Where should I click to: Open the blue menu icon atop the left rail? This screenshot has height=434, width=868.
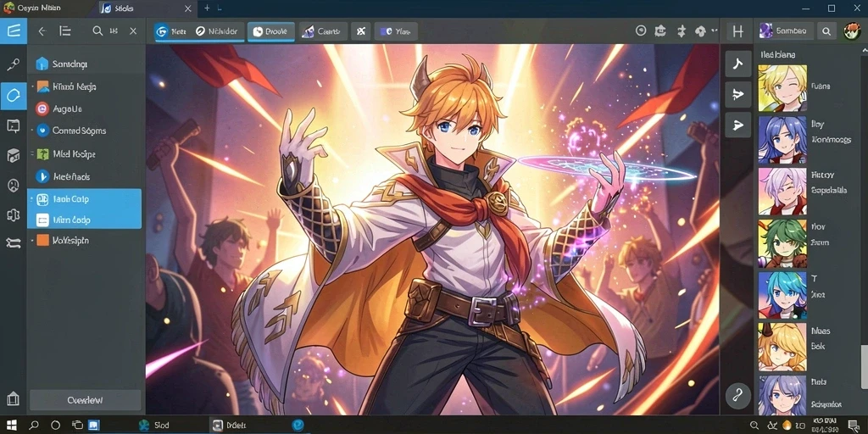pyautogui.click(x=14, y=31)
